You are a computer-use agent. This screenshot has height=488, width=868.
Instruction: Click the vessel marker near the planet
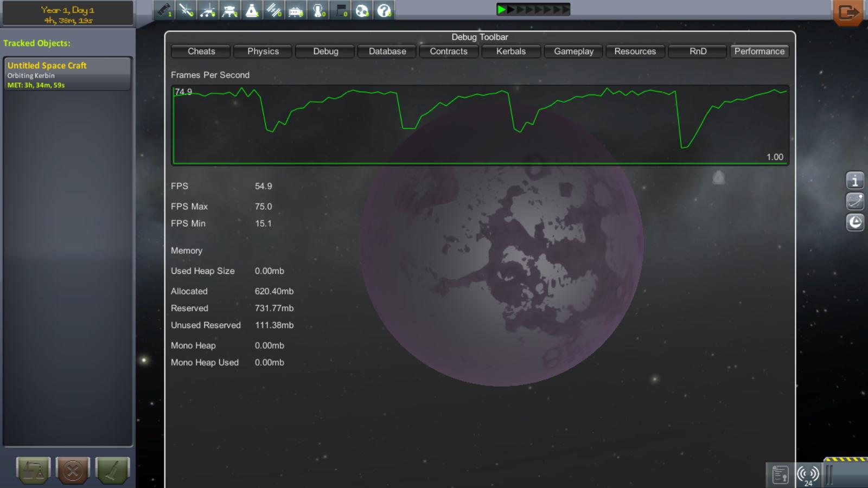[718, 177]
